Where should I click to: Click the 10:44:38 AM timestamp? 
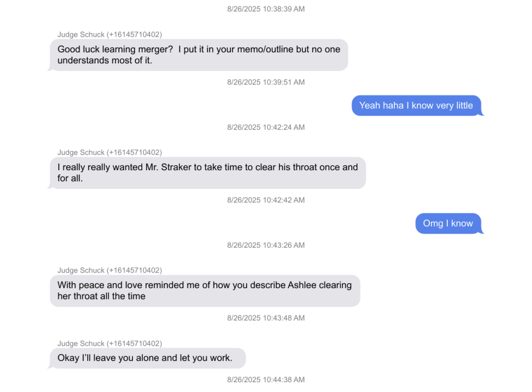pos(266,380)
